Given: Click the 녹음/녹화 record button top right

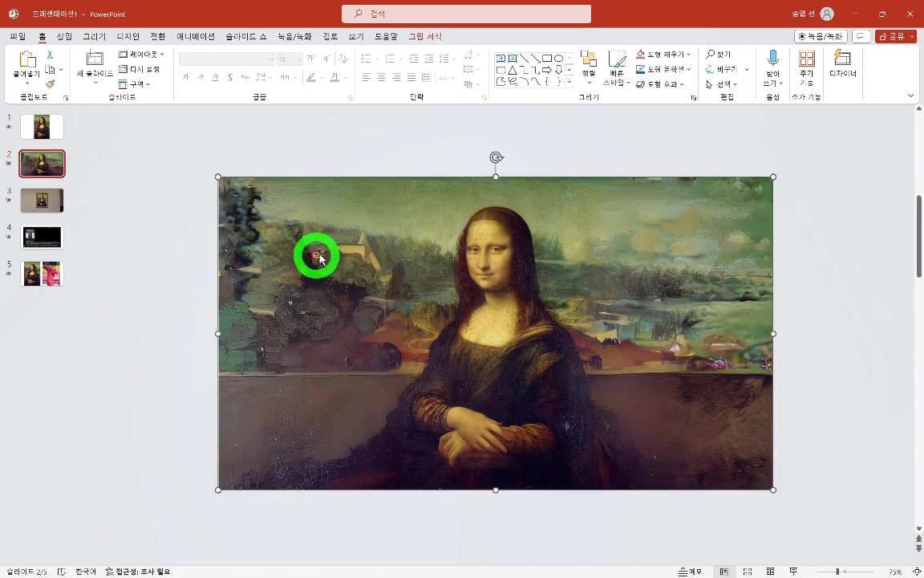Looking at the screenshot, I should point(821,37).
